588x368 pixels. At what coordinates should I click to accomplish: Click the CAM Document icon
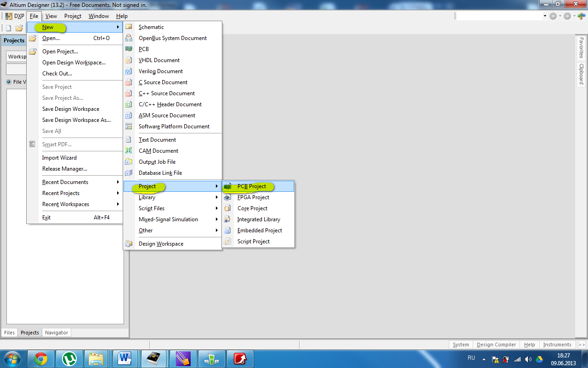(129, 151)
